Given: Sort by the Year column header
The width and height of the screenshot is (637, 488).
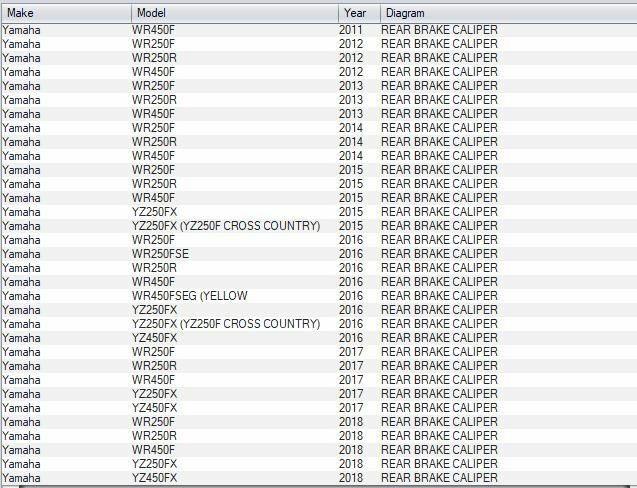Looking at the screenshot, I should [359, 13].
